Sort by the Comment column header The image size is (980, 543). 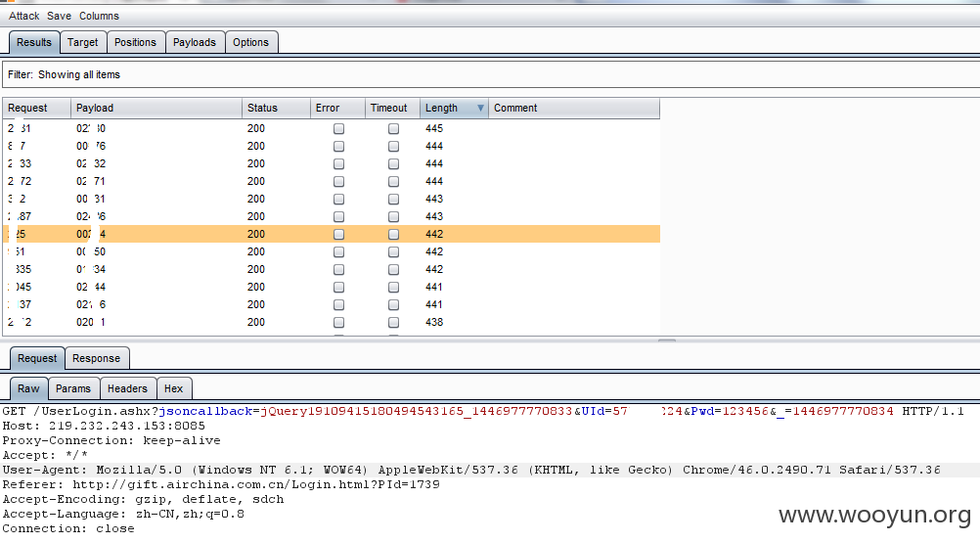574,108
